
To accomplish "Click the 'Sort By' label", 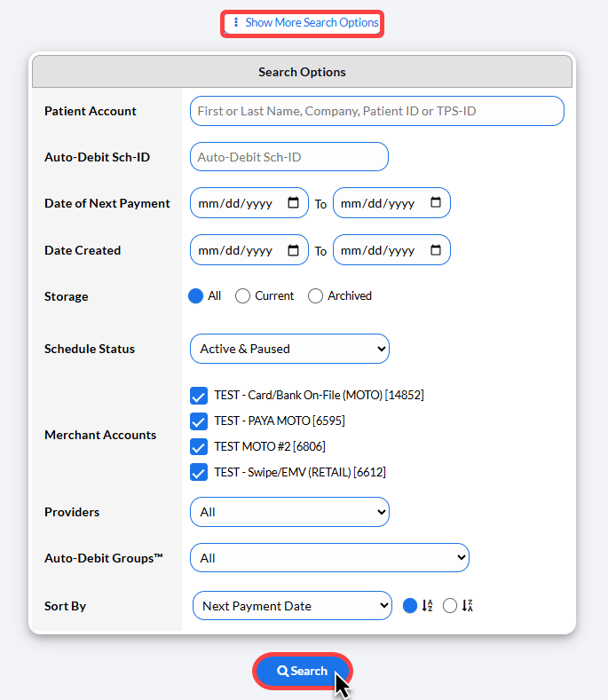I will (x=65, y=606).
